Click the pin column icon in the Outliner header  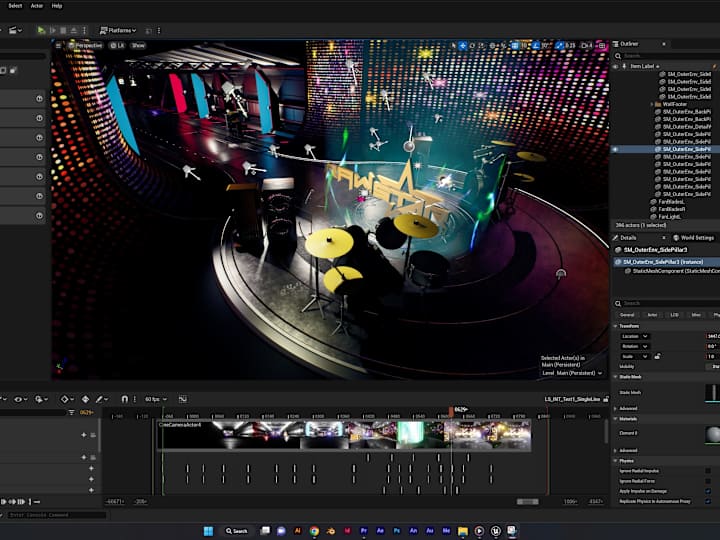(624, 66)
